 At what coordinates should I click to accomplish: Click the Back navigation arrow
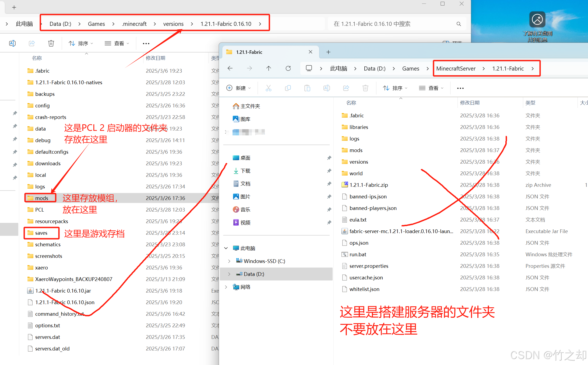click(x=230, y=68)
